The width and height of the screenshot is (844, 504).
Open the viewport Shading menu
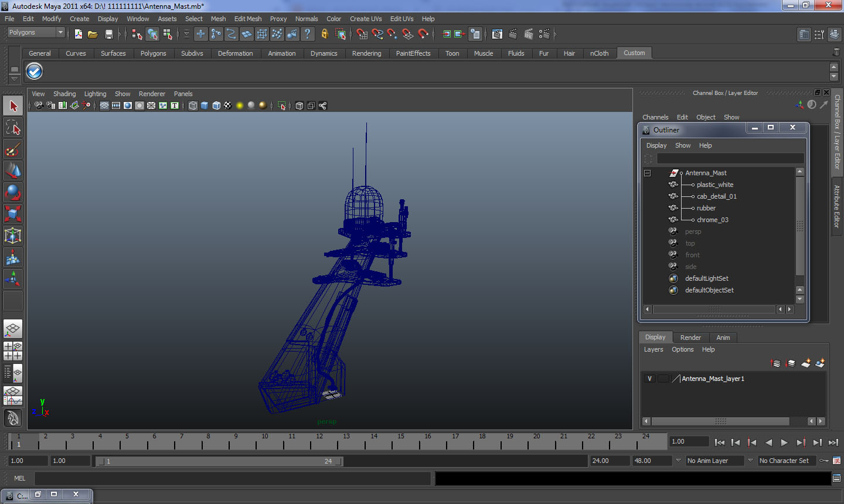click(x=64, y=94)
